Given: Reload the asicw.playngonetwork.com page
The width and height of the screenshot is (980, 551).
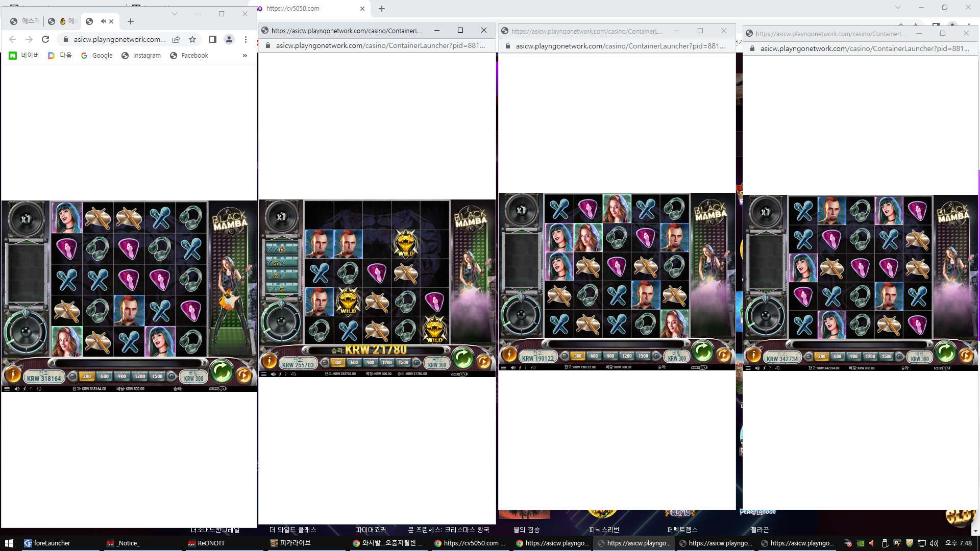Looking at the screenshot, I should [45, 39].
